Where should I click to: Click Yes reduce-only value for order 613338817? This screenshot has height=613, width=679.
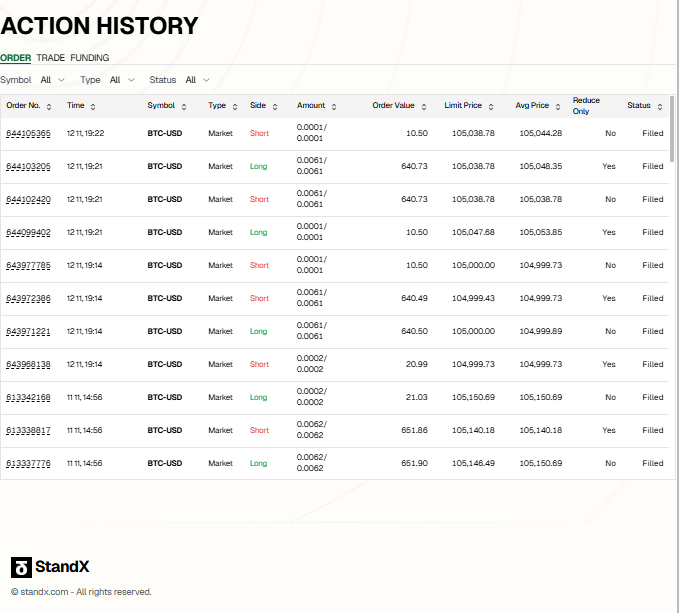609,430
